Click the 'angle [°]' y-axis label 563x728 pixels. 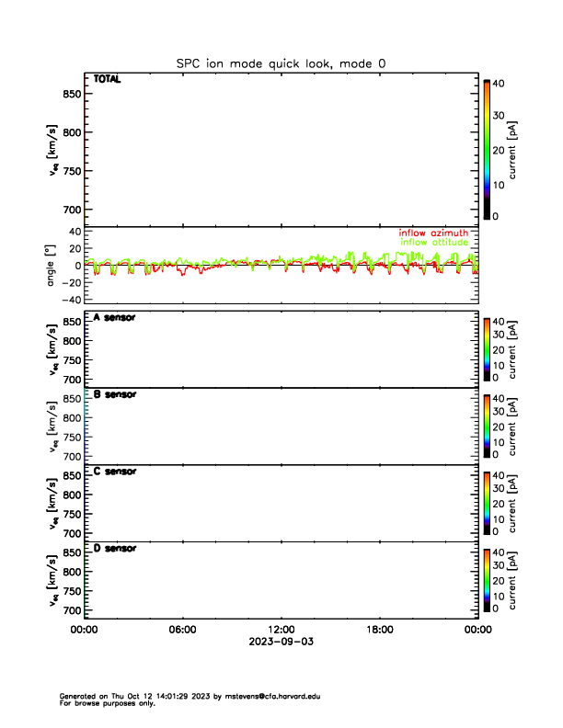click(54, 266)
